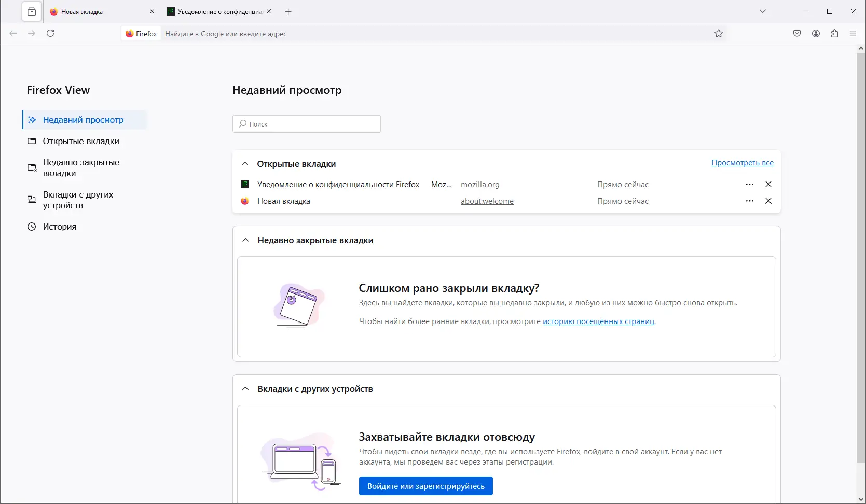
Task: Open the list all tabs dropdown arrow
Action: pyautogui.click(x=763, y=11)
